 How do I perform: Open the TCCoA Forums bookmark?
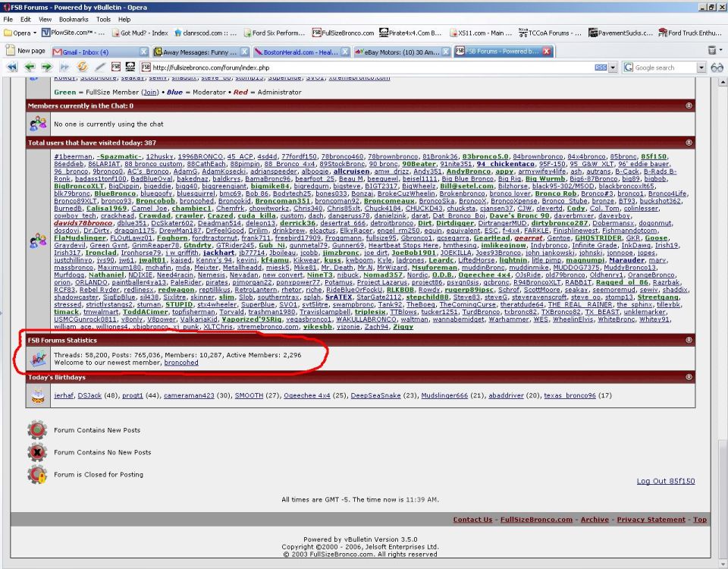[x=550, y=33]
